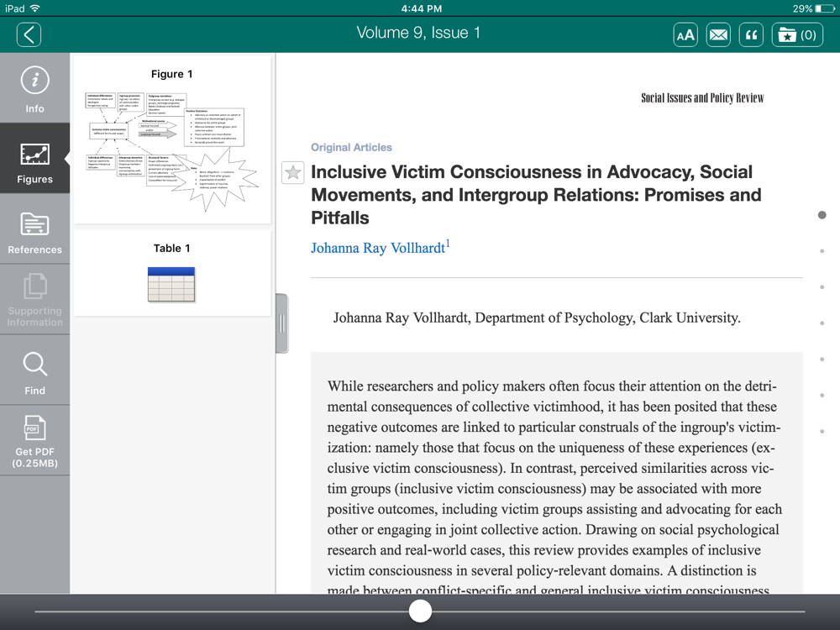840x630 pixels.
Task: Jump to the sixth section dot marker
Action: point(822,396)
